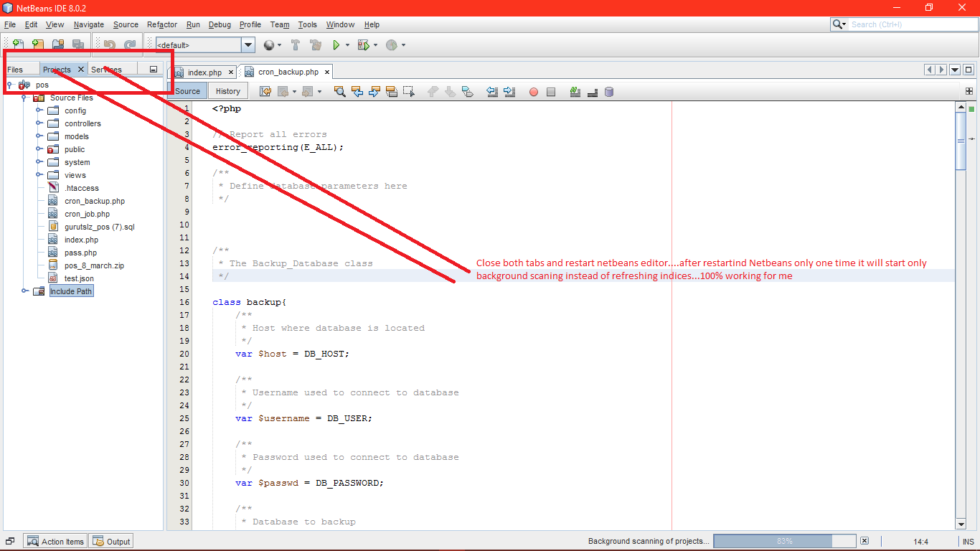Select gurutslz_pos (7).sql file
Screen dimensions: 980x551
tap(99, 227)
